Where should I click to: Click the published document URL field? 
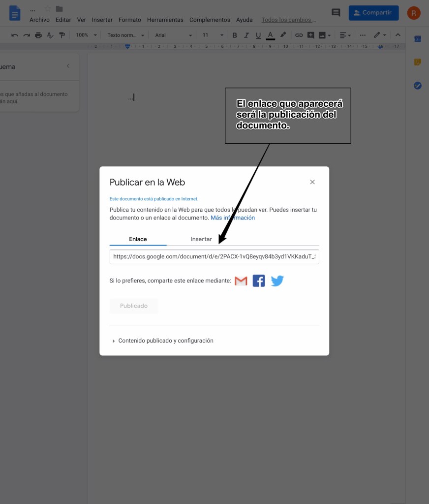214,256
